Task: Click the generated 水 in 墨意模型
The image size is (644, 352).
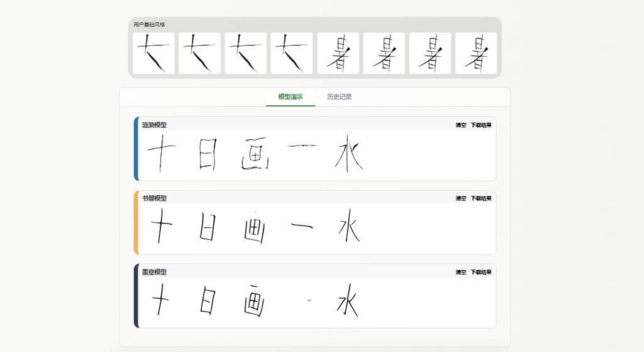Action: [348, 300]
